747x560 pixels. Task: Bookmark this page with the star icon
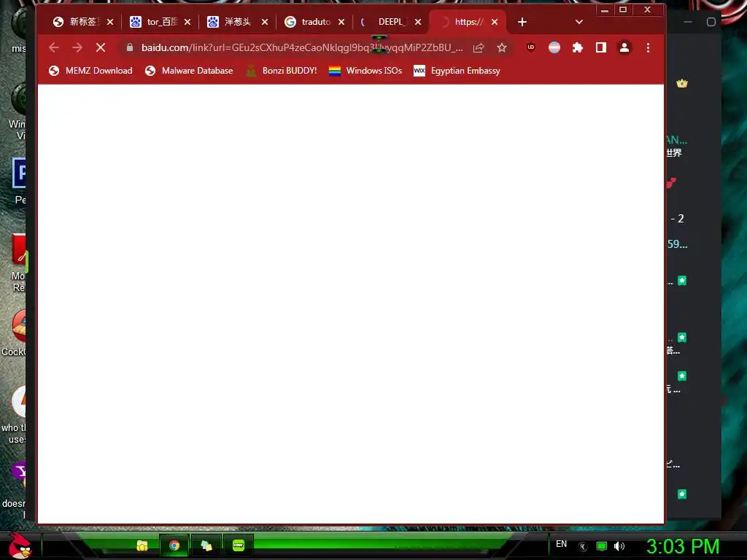point(502,47)
